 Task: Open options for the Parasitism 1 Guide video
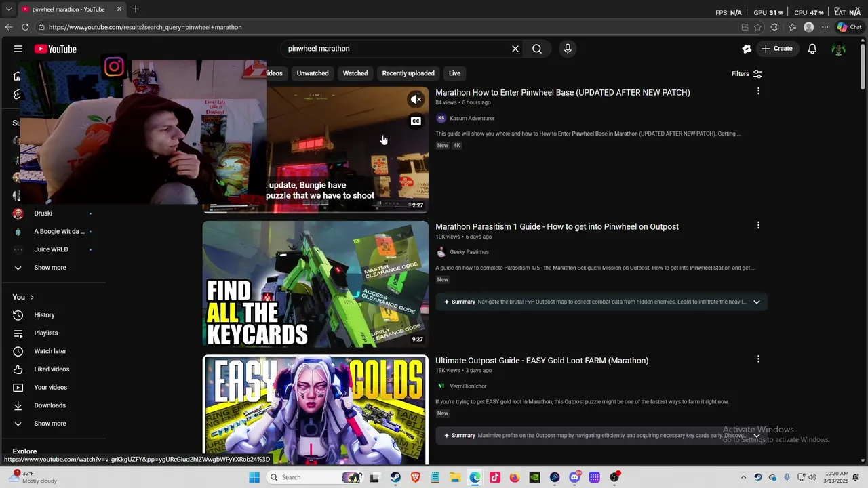pyautogui.click(x=758, y=225)
